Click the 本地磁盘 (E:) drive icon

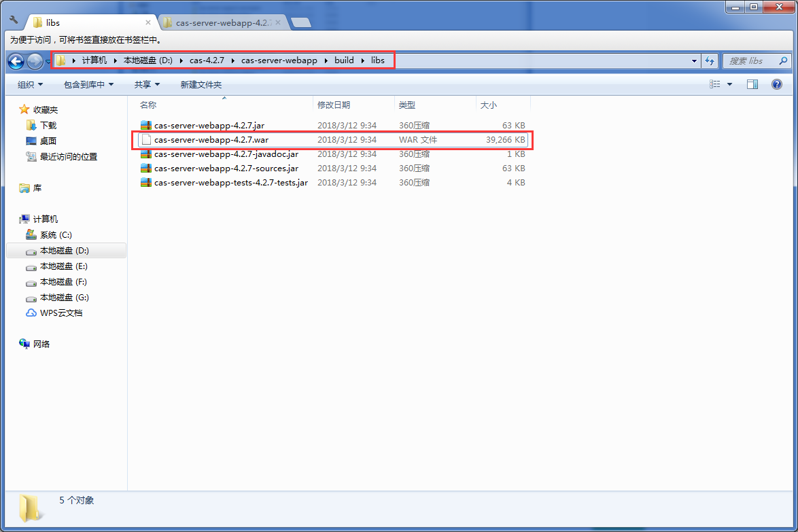tap(31, 267)
